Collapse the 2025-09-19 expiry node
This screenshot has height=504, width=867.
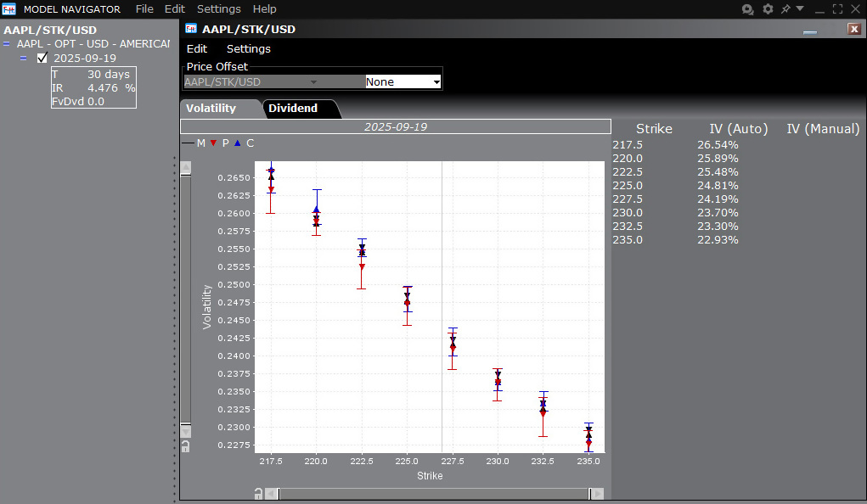click(x=23, y=59)
